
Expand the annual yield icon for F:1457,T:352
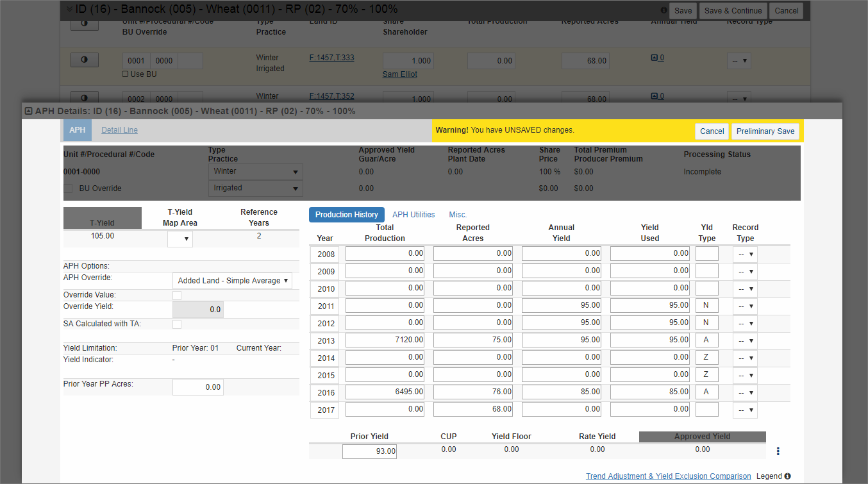coord(654,96)
